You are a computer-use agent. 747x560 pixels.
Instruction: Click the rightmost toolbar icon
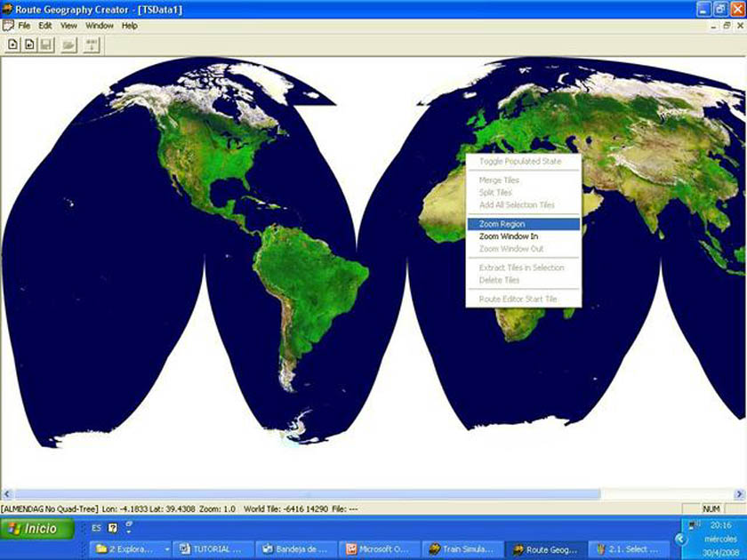92,44
